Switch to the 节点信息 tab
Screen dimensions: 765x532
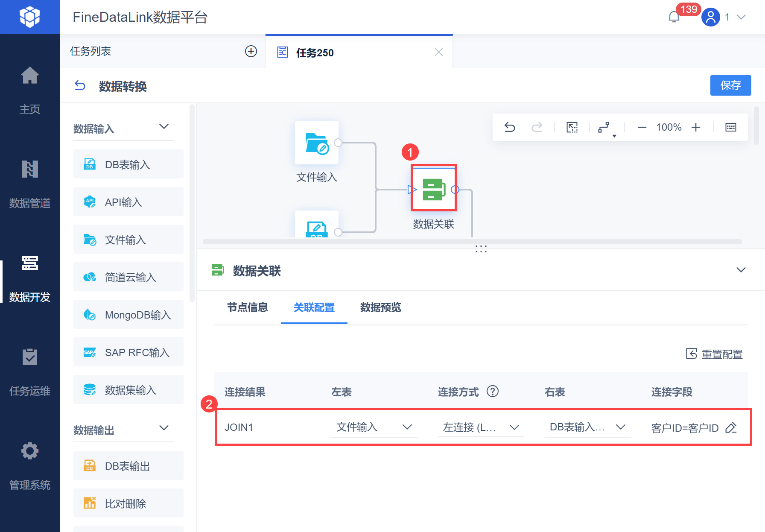pos(248,307)
